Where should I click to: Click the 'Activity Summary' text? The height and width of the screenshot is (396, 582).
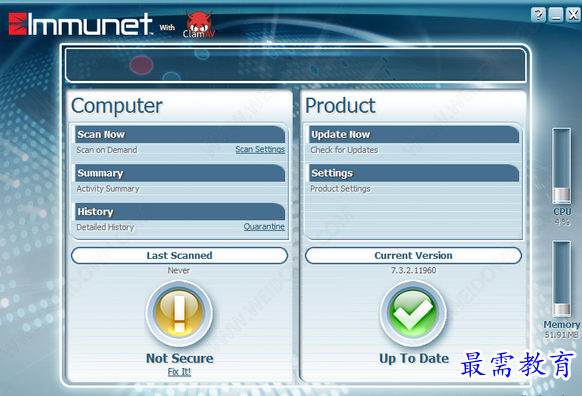(x=108, y=189)
